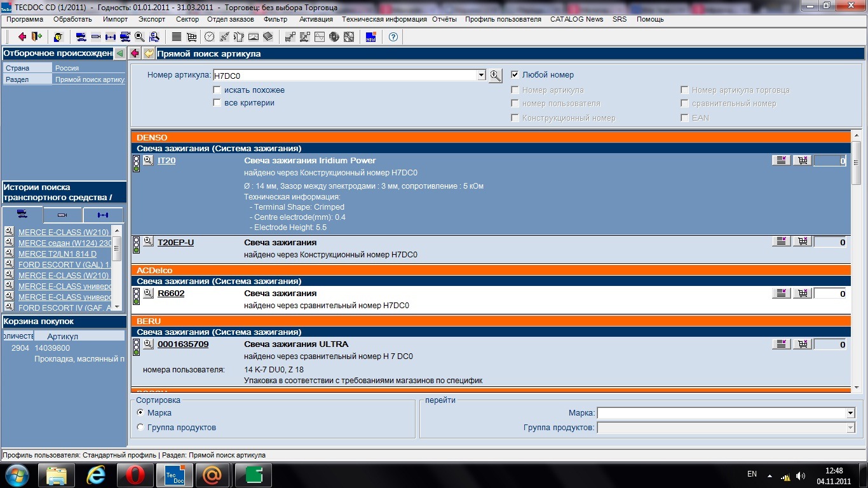The image size is (868, 488).
Task: Open TecDoc from the Windows taskbar
Action: pyautogui.click(x=175, y=474)
